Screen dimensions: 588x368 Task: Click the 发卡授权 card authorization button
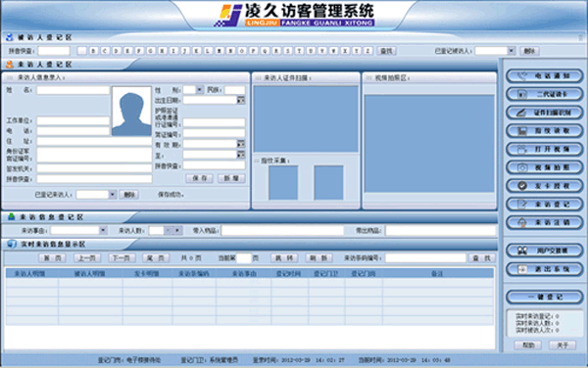(545, 186)
